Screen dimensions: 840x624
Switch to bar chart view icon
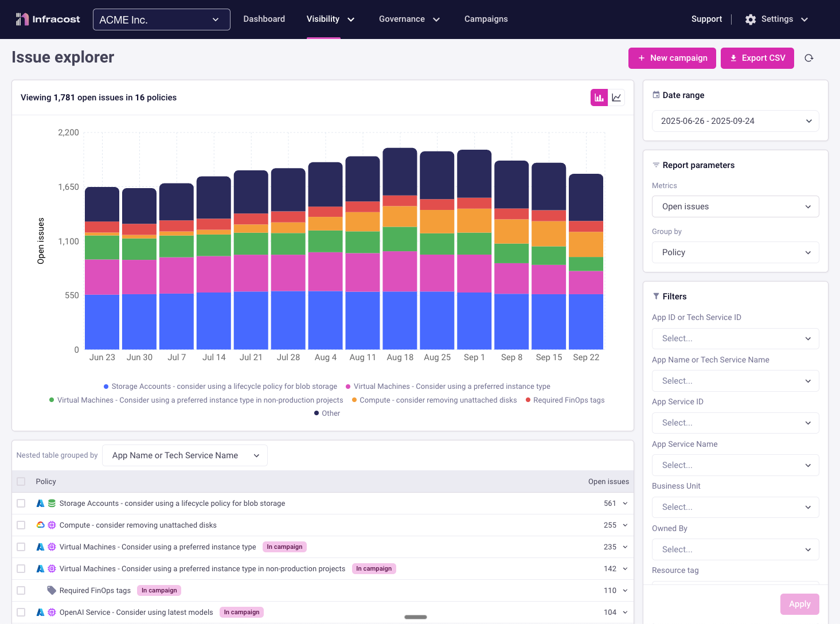(x=599, y=97)
